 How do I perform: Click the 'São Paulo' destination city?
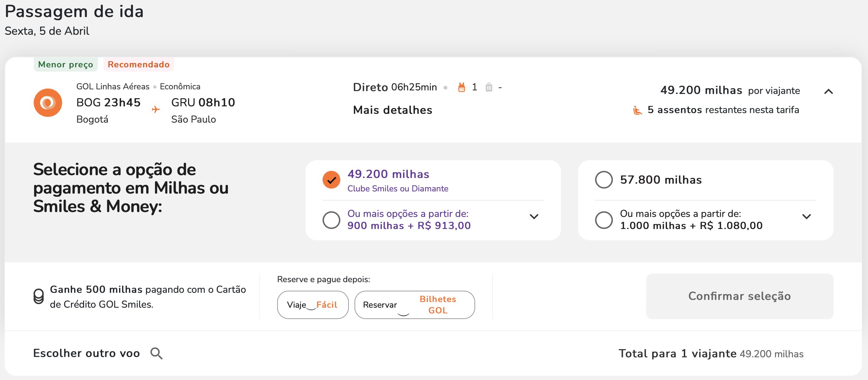(193, 119)
